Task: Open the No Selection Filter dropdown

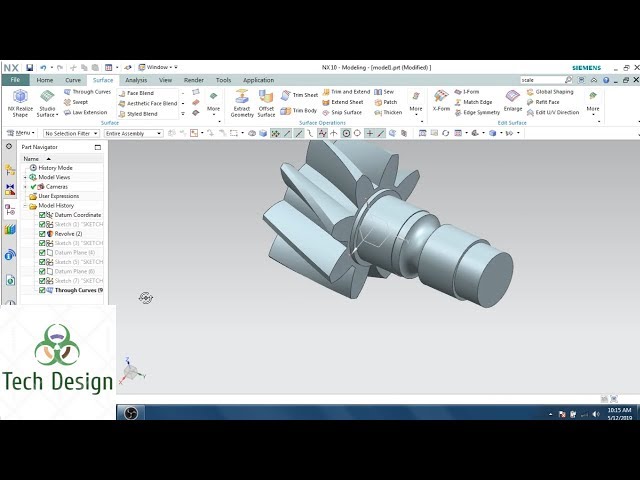Action: [x=71, y=133]
